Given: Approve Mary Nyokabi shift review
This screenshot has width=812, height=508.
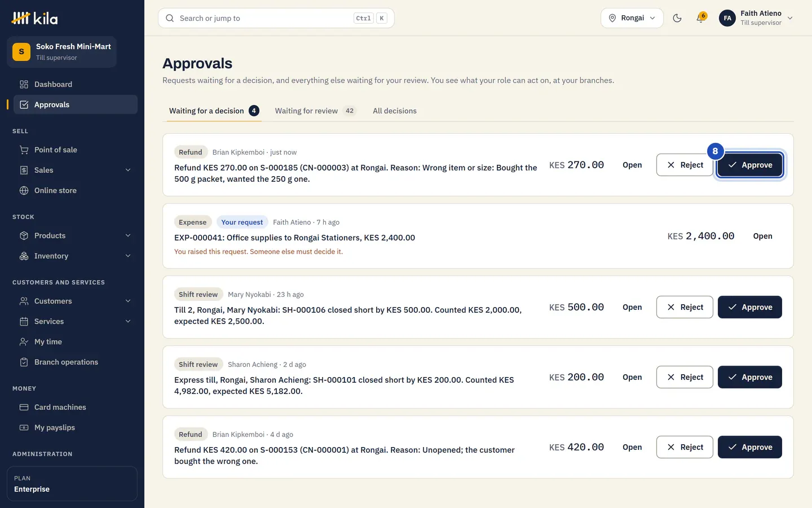Looking at the screenshot, I should (x=750, y=307).
